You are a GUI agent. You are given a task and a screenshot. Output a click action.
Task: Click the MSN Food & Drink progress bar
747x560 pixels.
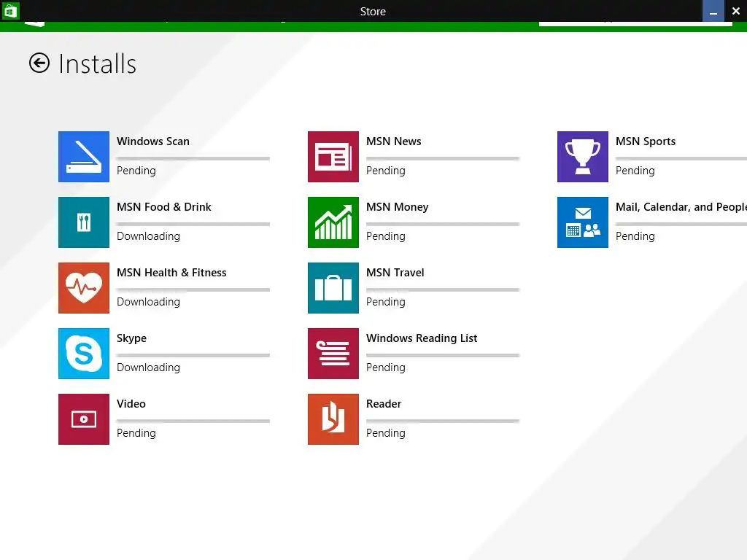coord(193,225)
